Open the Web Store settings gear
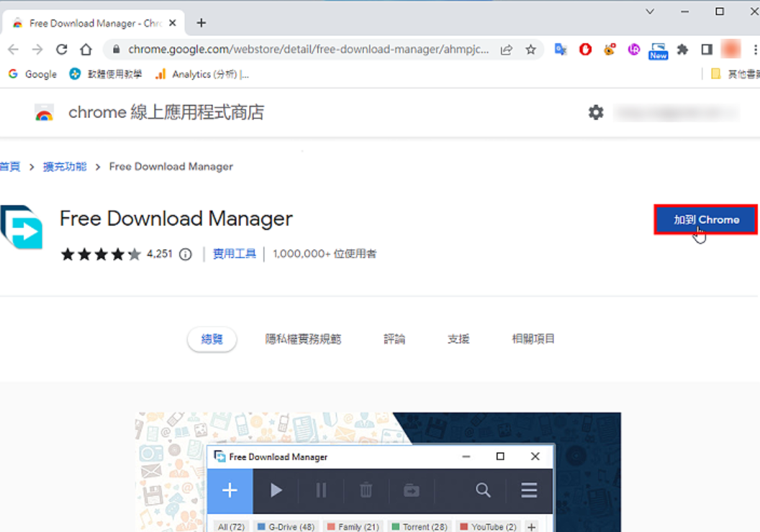The width and height of the screenshot is (760, 532). pyautogui.click(x=596, y=112)
